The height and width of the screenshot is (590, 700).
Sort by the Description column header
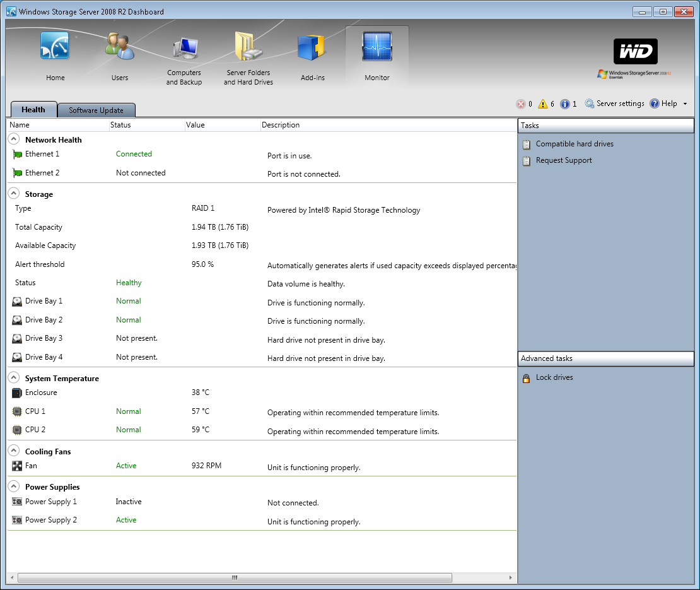(388, 125)
